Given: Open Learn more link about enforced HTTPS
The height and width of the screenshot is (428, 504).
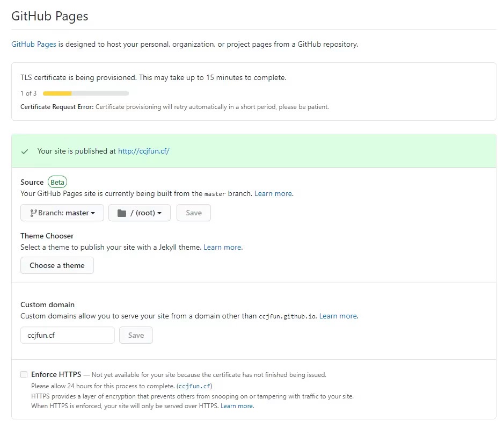Looking at the screenshot, I should [237, 406].
